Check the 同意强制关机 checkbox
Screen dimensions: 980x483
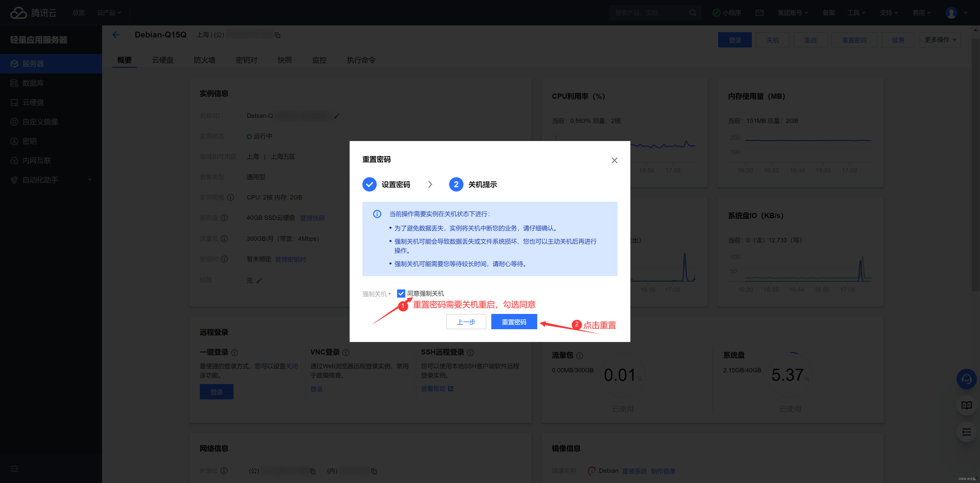click(x=401, y=293)
